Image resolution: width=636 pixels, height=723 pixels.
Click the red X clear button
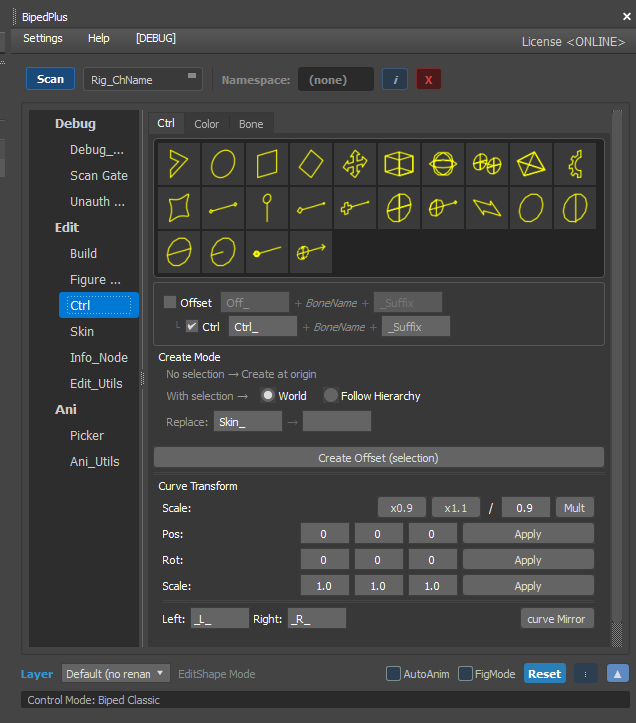tap(429, 79)
